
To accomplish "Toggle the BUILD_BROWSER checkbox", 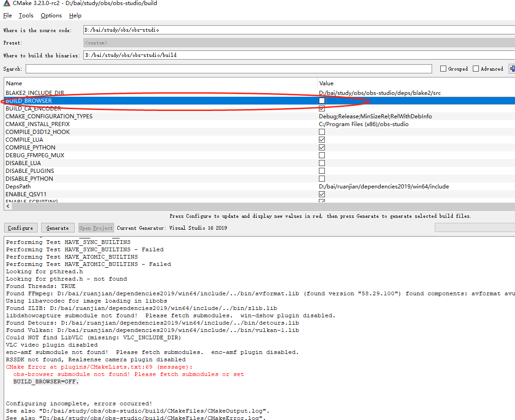I will tap(322, 100).
